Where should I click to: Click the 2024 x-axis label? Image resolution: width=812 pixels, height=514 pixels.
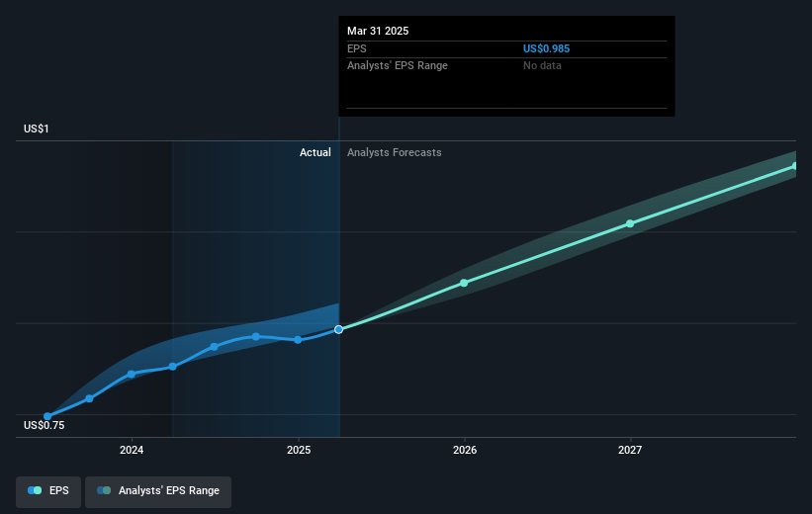(132, 450)
